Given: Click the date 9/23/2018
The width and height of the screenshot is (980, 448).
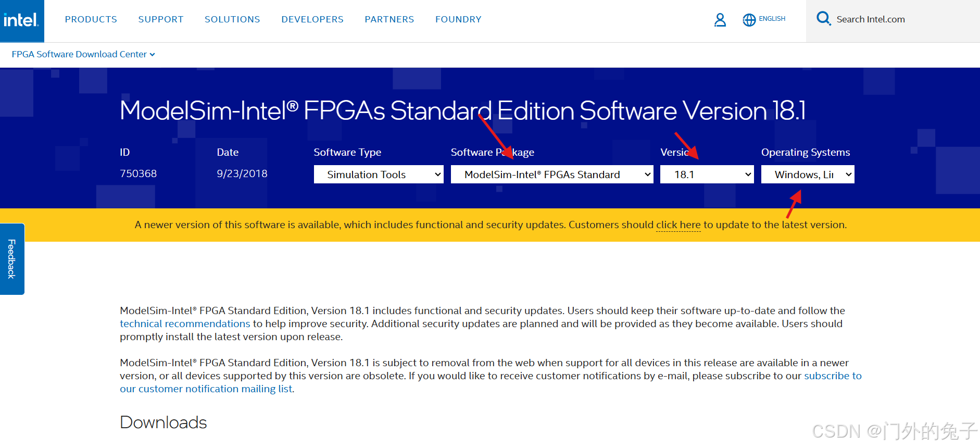Looking at the screenshot, I should (x=242, y=173).
